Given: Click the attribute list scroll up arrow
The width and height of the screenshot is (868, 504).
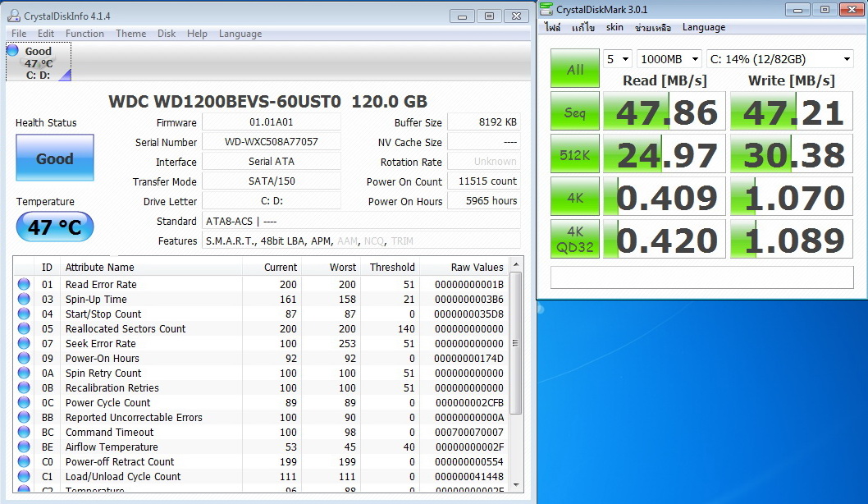Looking at the screenshot, I should click(516, 264).
